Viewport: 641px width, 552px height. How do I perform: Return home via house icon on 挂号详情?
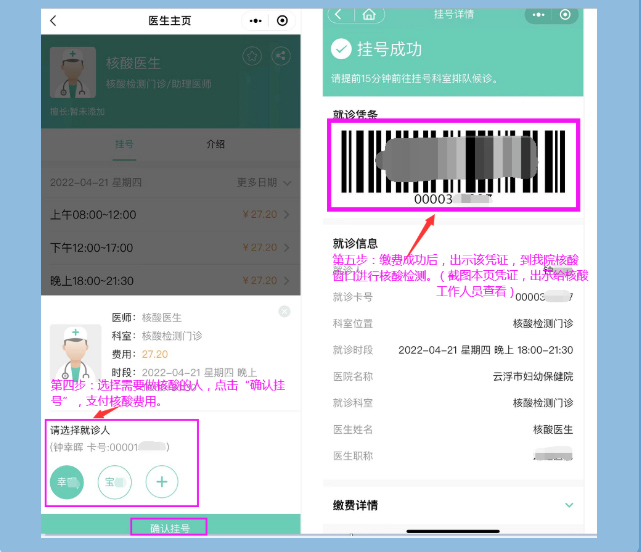(369, 15)
